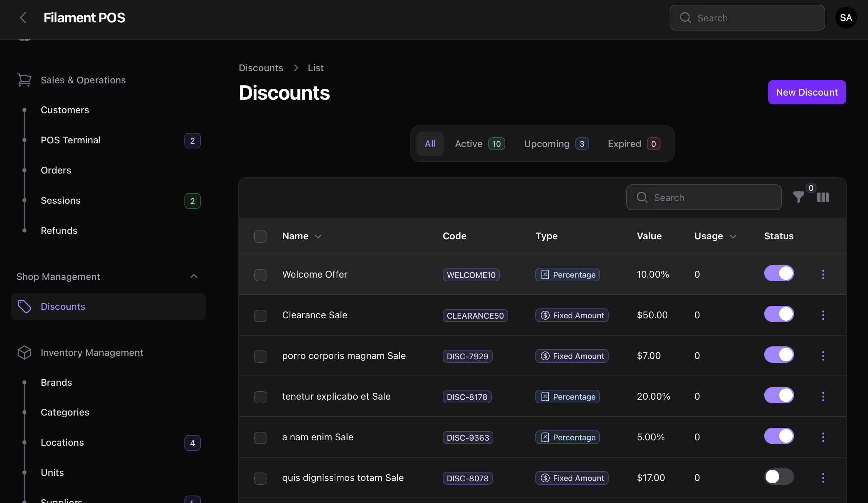Open the table filter funnel icon
The height and width of the screenshot is (503, 868).
coord(798,197)
